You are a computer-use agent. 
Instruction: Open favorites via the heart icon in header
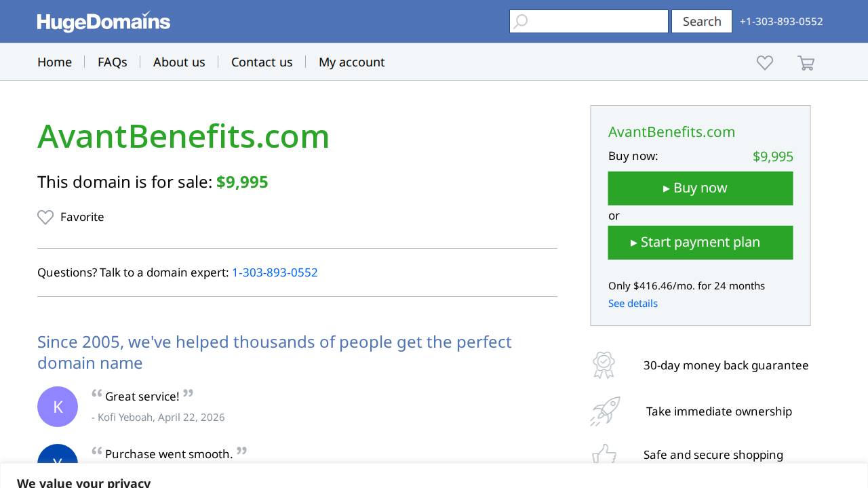(764, 62)
